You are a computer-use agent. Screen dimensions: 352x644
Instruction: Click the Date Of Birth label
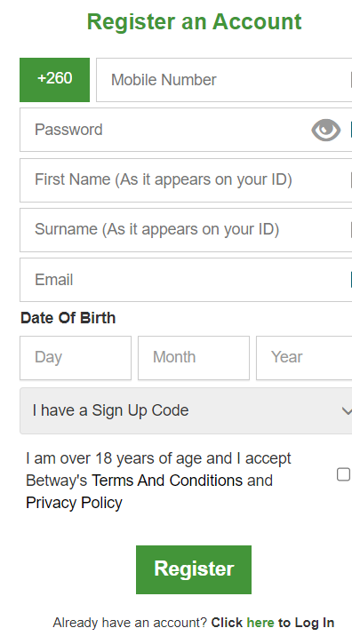coord(68,318)
